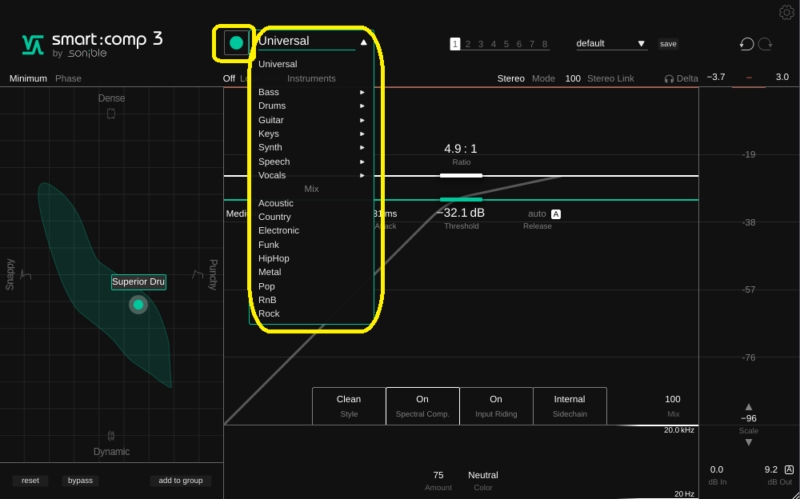Choose the Acoustic mix profile
800x499 pixels.
[276, 203]
